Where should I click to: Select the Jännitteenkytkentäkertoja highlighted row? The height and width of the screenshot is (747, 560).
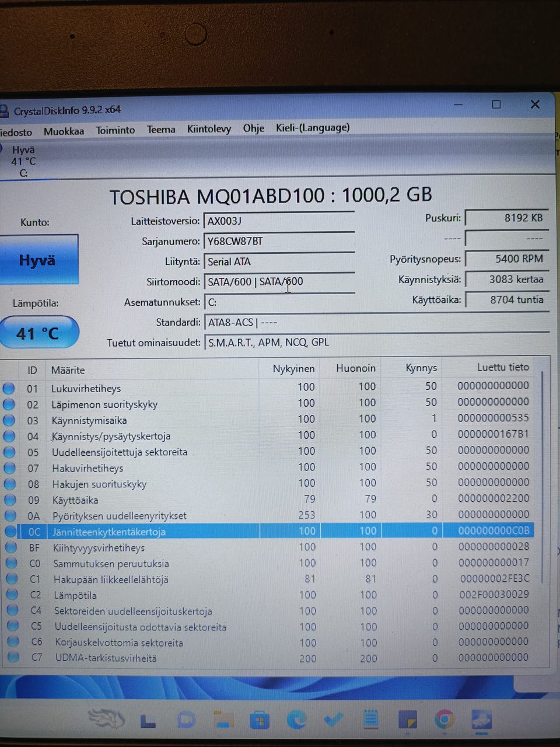[x=268, y=531]
